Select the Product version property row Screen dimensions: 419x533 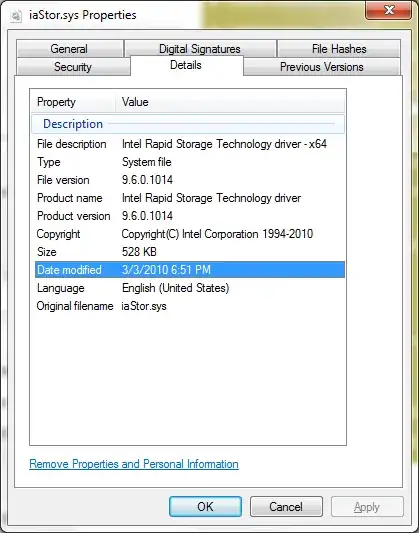tap(190, 216)
